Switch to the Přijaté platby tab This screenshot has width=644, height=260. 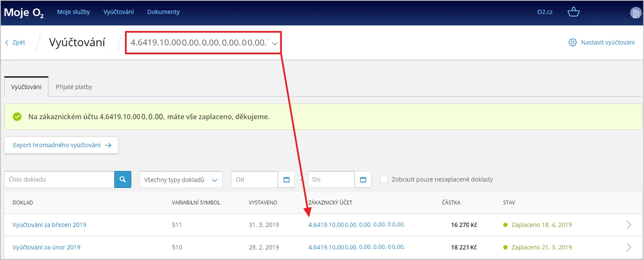(x=74, y=87)
